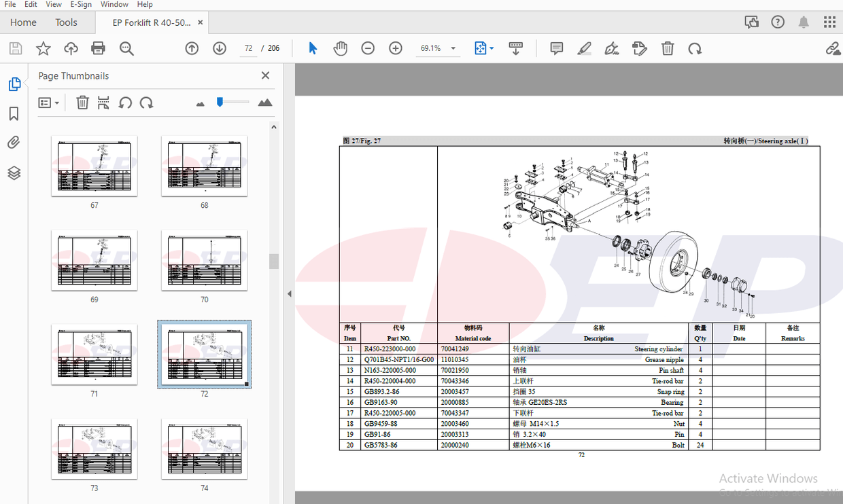Delete with the toolbar trash can icon
Screen dimensions: 843x504
coord(668,48)
